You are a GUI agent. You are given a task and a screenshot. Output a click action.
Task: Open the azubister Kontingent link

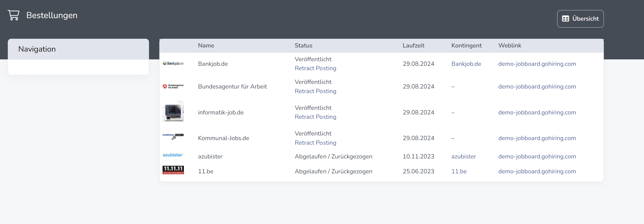[464, 157]
